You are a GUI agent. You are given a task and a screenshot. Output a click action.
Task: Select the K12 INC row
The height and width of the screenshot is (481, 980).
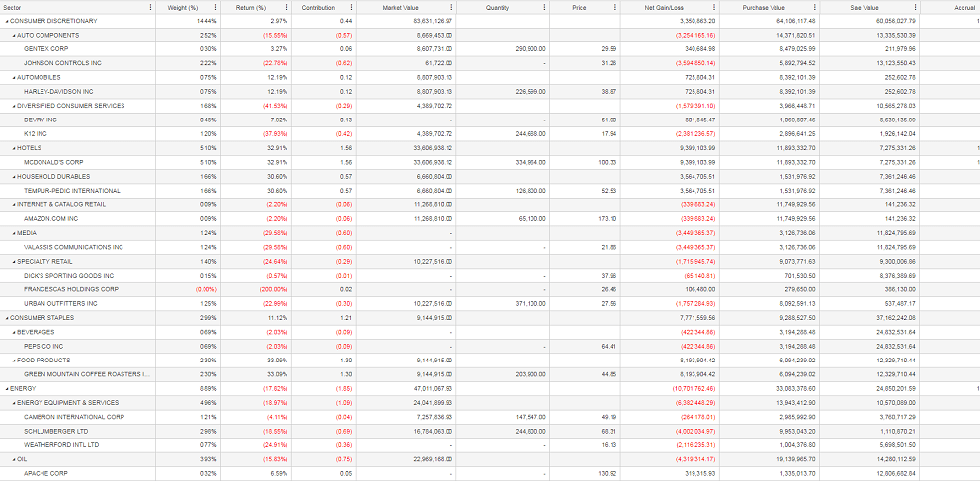[490, 134]
